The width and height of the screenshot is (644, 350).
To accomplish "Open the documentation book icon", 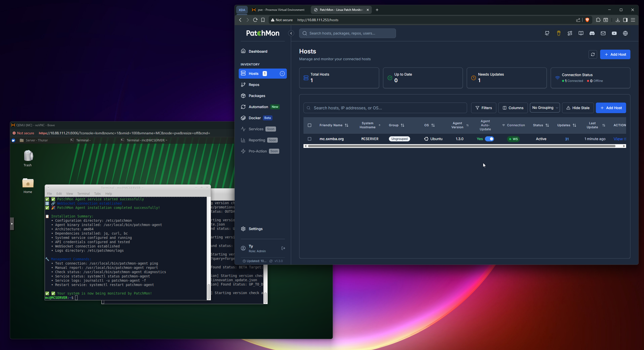I will [581, 33].
